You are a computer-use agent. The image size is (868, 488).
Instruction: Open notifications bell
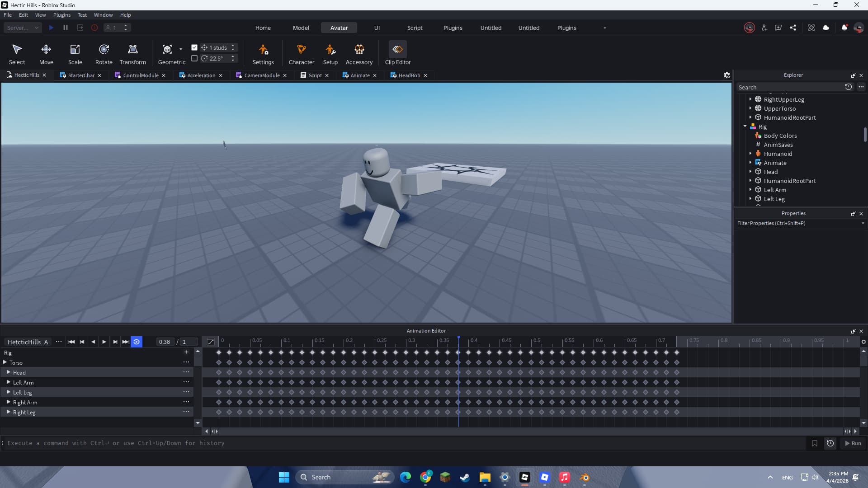(x=844, y=28)
